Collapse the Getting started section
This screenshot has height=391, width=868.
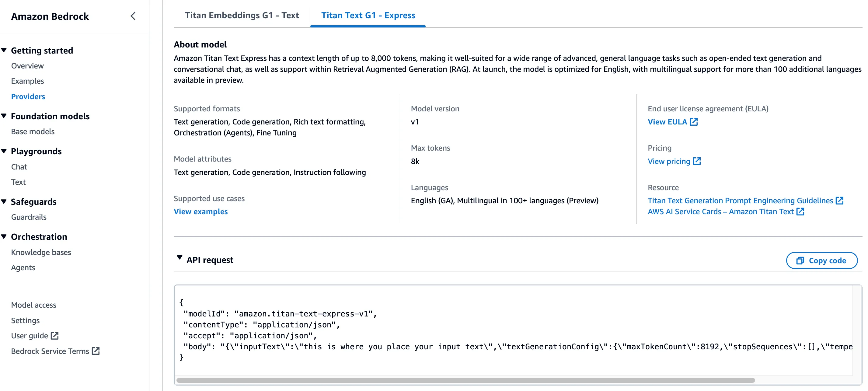click(4, 50)
